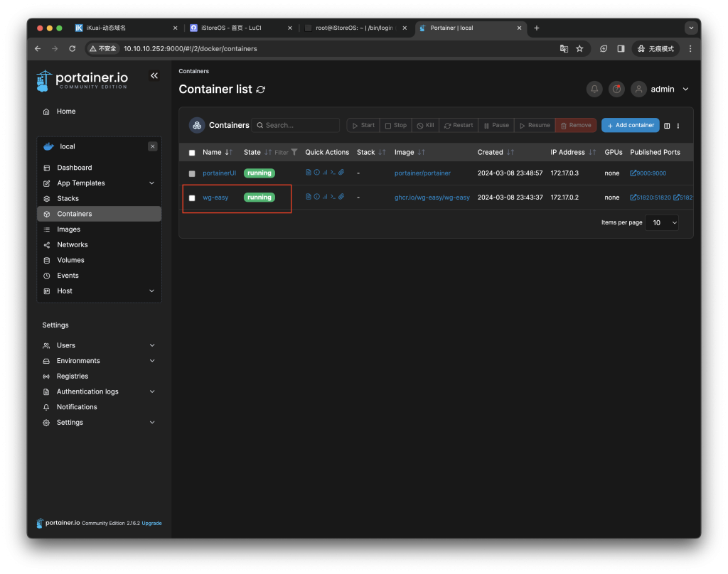
Task: Bookmark this page with star icon
Action: coord(579,49)
